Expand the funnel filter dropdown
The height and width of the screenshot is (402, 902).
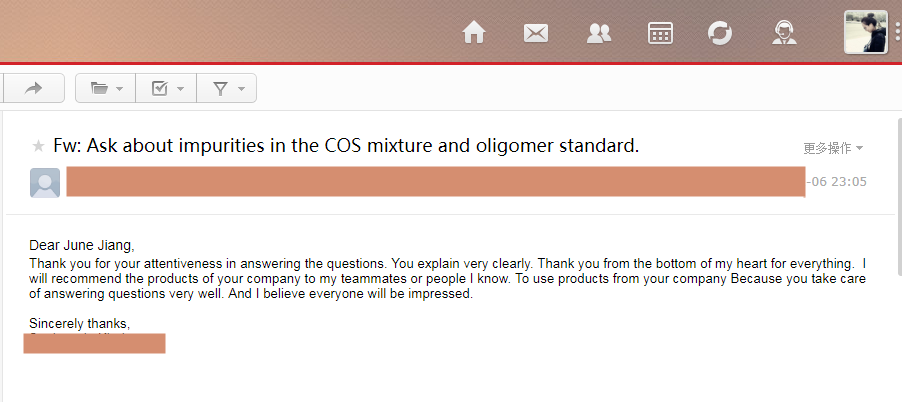point(227,88)
